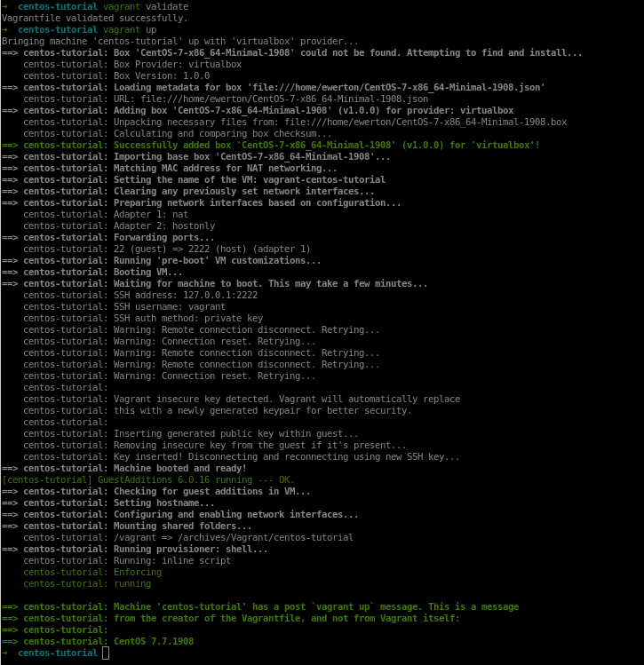
Task: Click 'Box Version: 1.0.0' line
Action: [116, 76]
